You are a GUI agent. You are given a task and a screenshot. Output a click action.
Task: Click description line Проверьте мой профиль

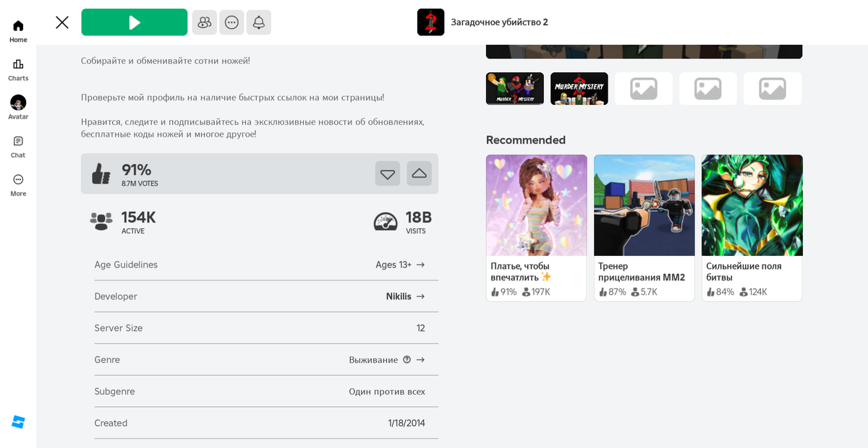tap(233, 98)
